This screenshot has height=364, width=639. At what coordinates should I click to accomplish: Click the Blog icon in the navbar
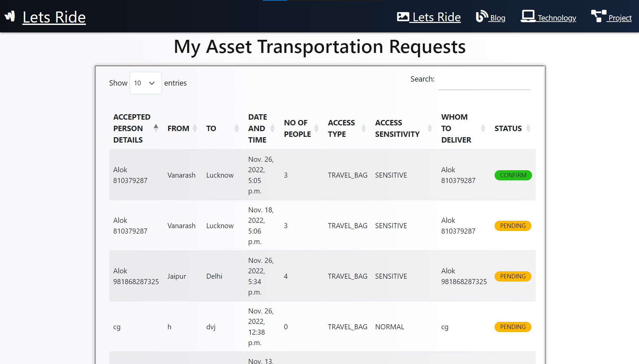click(481, 16)
